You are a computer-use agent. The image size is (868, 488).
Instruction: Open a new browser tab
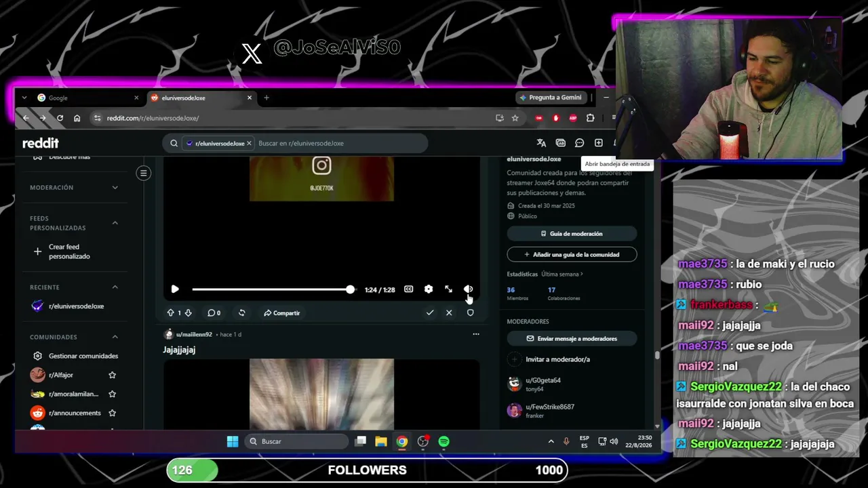[x=267, y=98]
